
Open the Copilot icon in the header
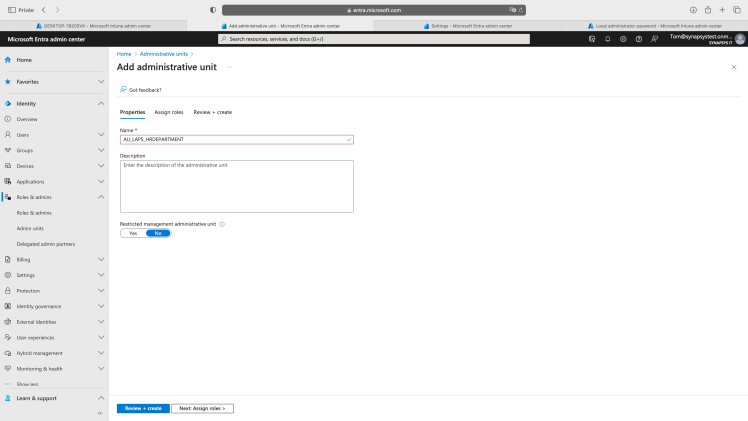click(x=592, y=39)
